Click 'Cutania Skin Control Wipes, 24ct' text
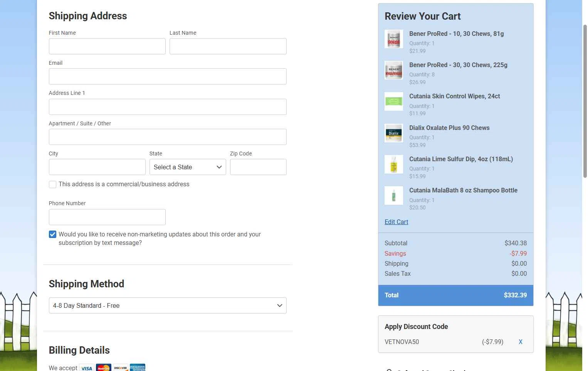Image resolution: width=588 pixels, height=371 pixels. pyautogui.click(x=455, y=96)
